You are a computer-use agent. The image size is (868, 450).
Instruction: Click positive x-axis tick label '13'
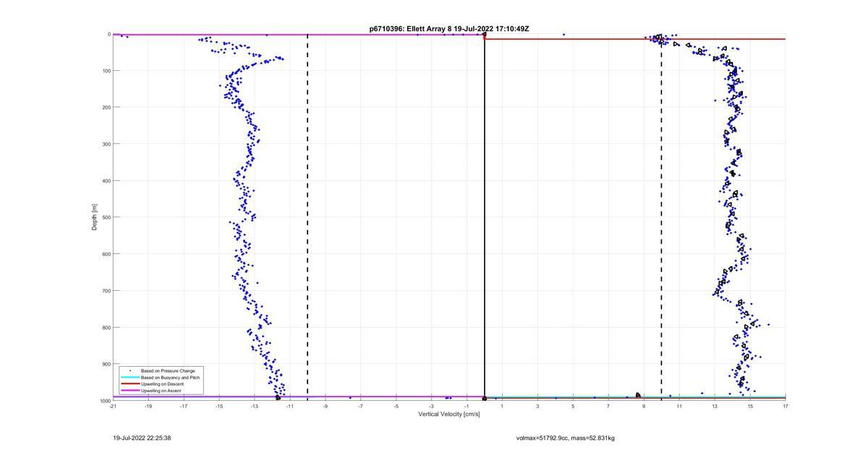pos(715,407)
